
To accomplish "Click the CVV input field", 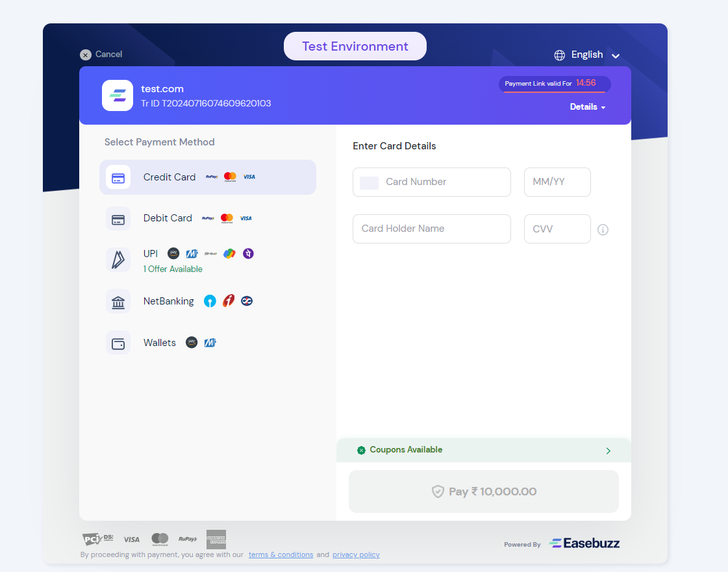I will [557, 229].
